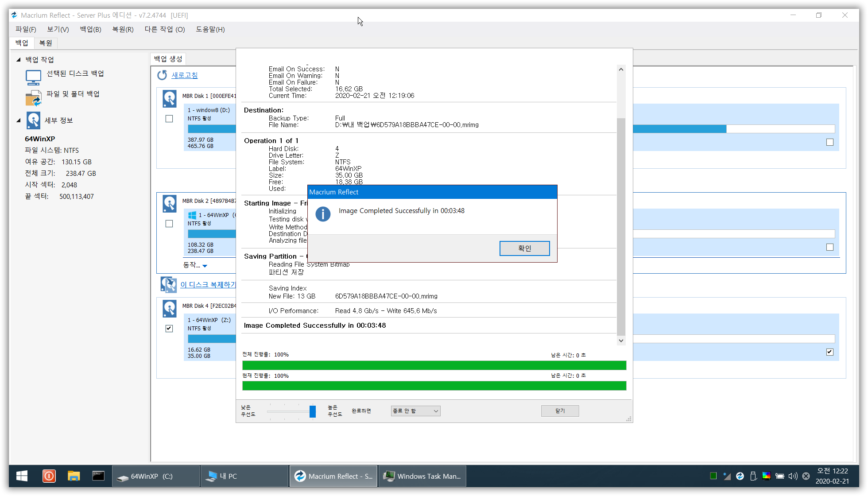868x496 pixels.
Task: Click the 닫기 button
Action: (x=560, y=411)
